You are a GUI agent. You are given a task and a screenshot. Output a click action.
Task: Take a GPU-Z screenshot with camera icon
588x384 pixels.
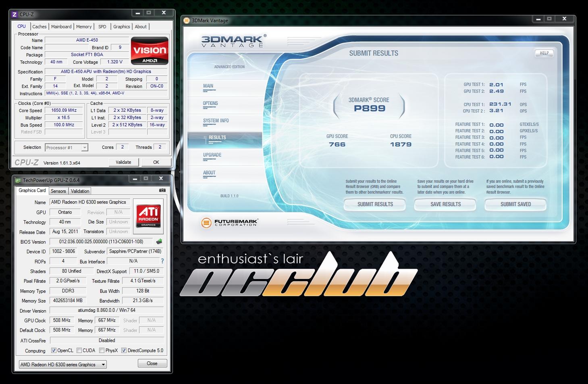(162, 190)
